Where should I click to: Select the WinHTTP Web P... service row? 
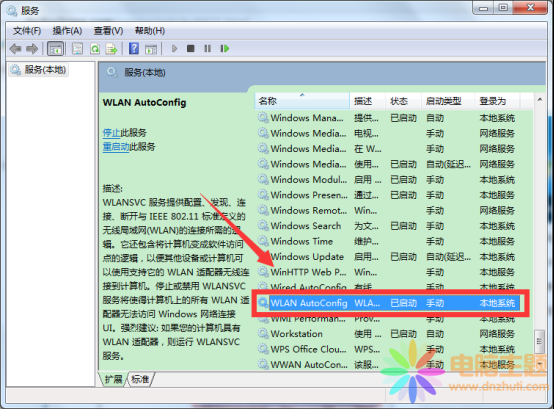tap(388, 272)
